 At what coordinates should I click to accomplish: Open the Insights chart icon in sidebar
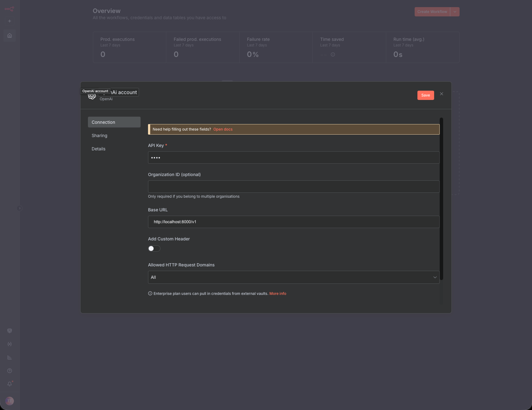[9, 357]
